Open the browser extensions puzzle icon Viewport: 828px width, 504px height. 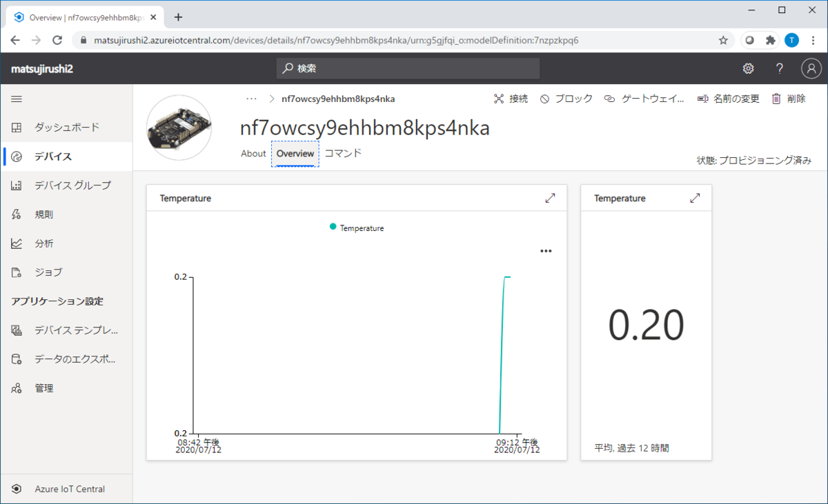click(x=770, y=40)
